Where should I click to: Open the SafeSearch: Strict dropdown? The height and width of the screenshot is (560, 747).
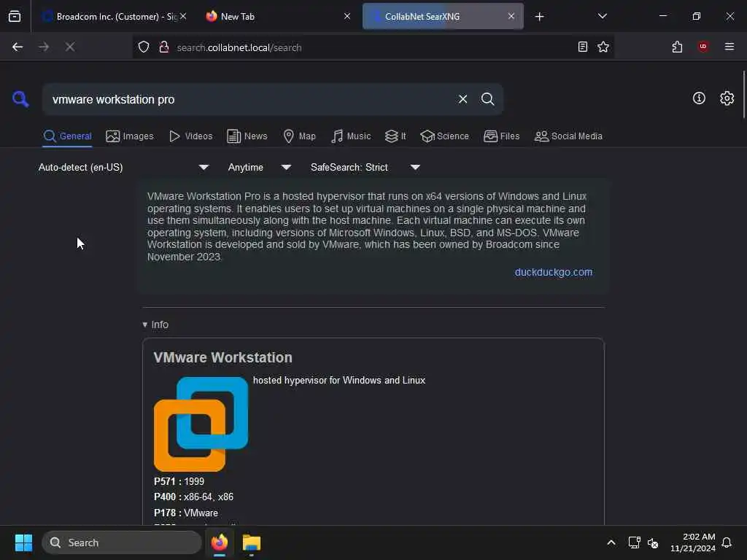(365, 167)
